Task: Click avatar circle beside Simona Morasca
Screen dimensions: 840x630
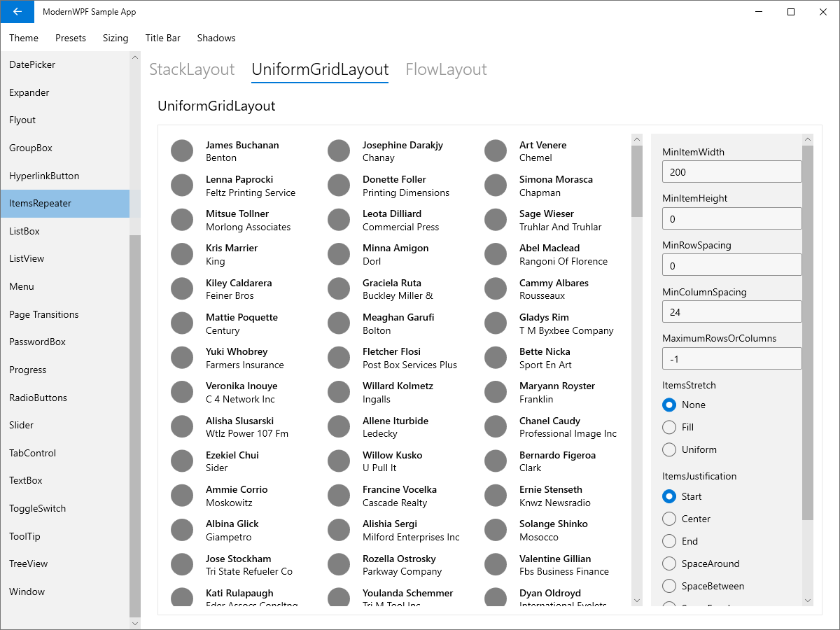Action: coord(496,185)
